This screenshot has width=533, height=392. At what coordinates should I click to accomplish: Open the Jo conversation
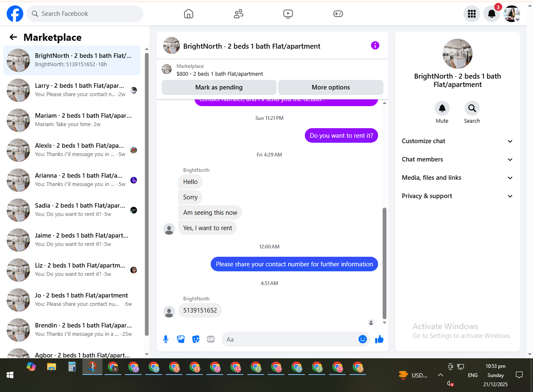[72, 300]
